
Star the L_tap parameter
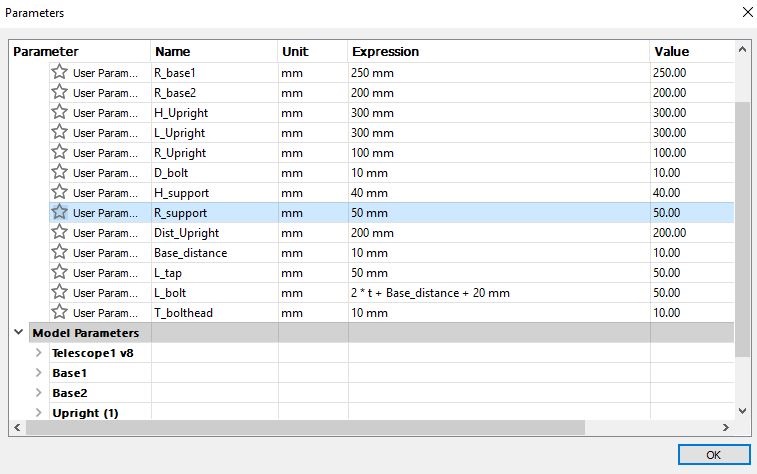click(59, 272)
